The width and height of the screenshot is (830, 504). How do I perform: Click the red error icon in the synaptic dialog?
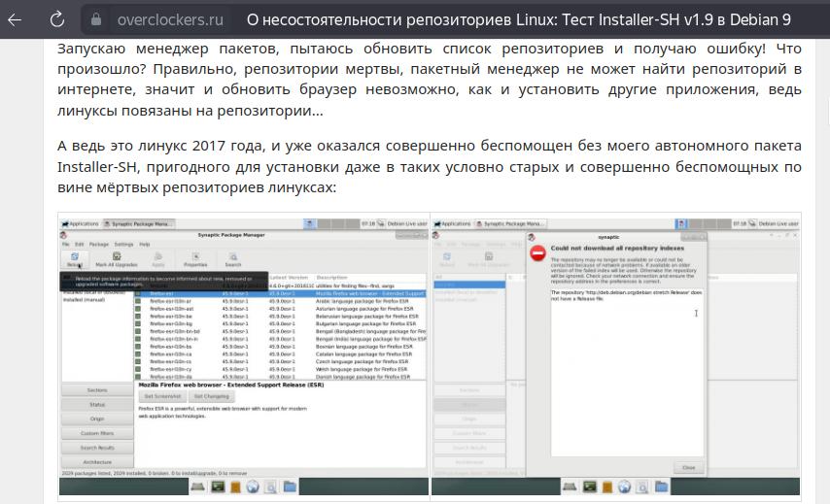click(537, 253)
